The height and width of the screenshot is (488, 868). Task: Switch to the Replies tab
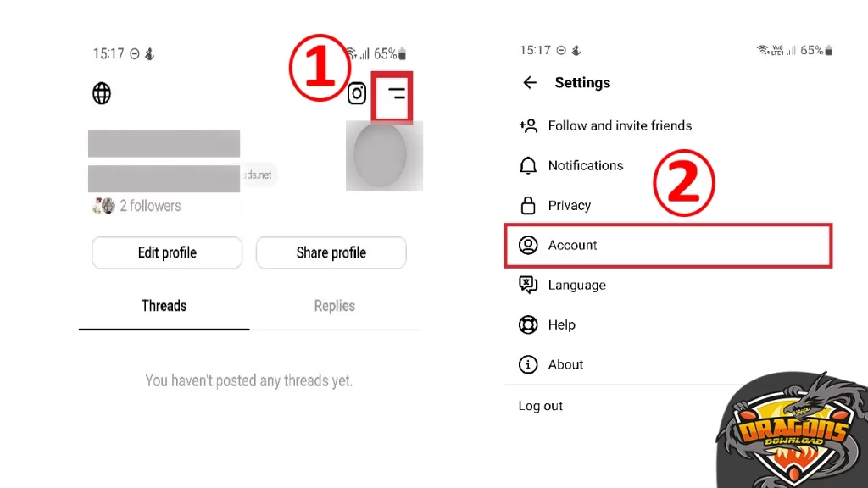(334, 306)
